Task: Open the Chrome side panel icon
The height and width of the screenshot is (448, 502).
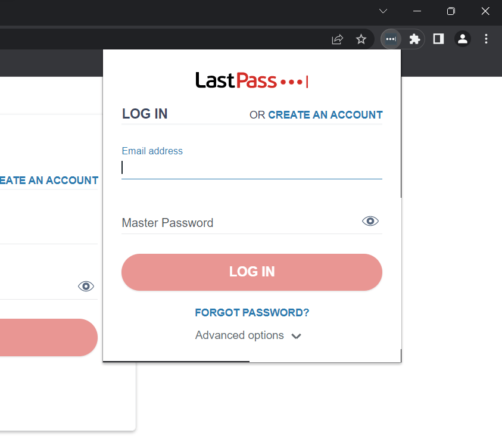Action: pos(438,39)
